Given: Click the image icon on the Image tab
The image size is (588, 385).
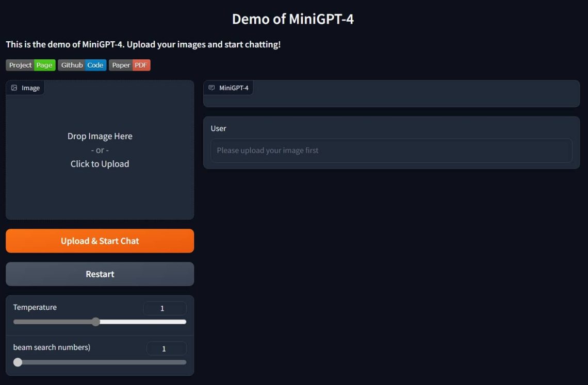Looking at the screenshot, I should (14, 88).
